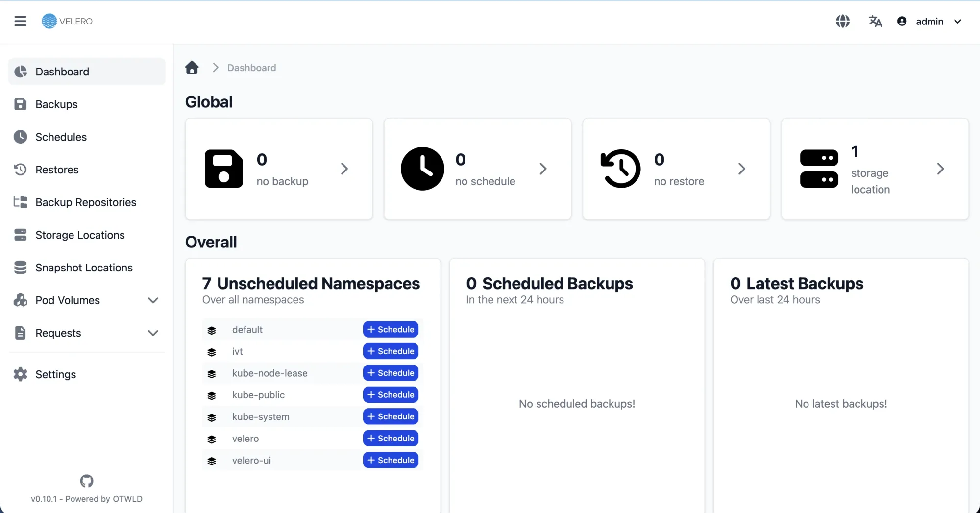
Task: Click the home breadcrumb icon
Action: [x=192, y=67]
